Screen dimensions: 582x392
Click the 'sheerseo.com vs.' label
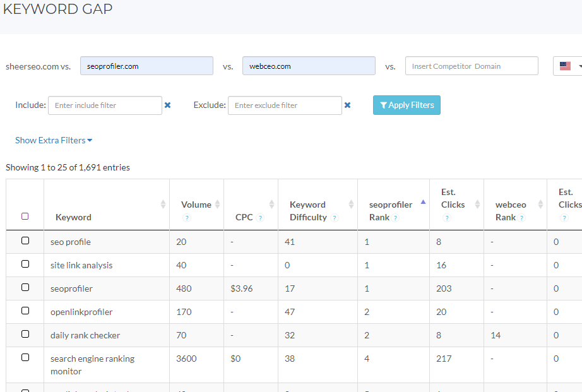click(x=39, y=66)
